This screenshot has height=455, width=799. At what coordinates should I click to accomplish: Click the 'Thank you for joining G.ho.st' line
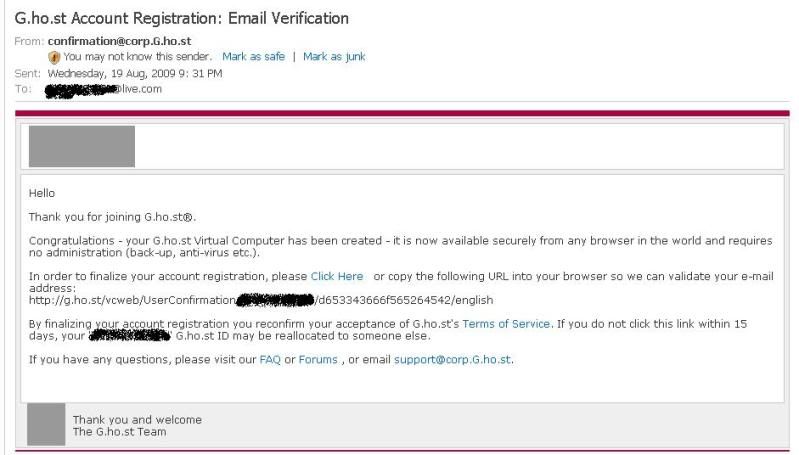click(113, 217)
